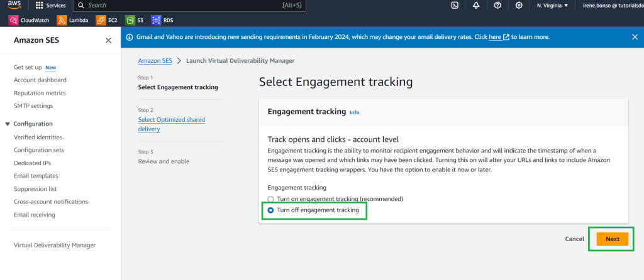This screenshot has height=280, width=644.
Task: Open Suppression list in sidebar
Action: [x=35, y=189]
